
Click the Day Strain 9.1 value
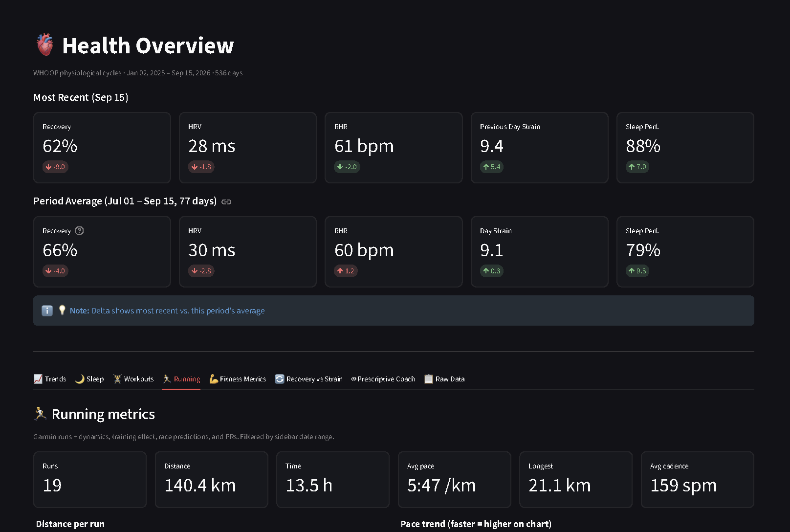492,250
